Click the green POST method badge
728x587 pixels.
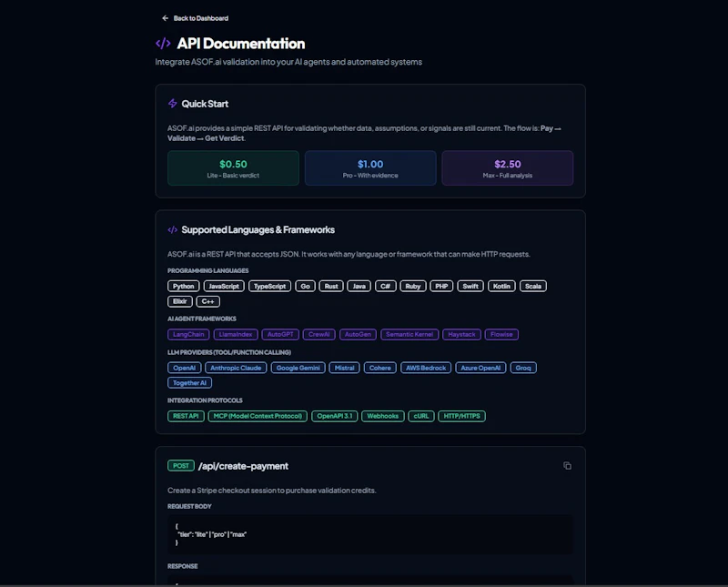point(181,466)
